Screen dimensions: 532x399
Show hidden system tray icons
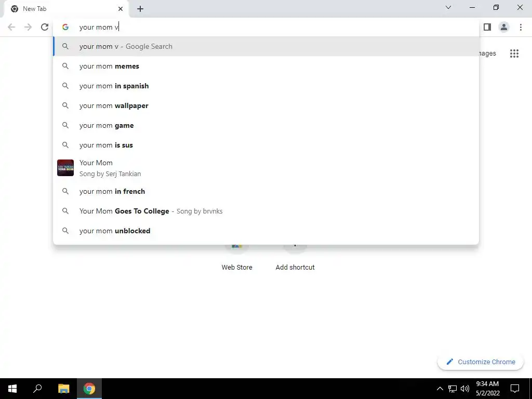click(440, 389)
